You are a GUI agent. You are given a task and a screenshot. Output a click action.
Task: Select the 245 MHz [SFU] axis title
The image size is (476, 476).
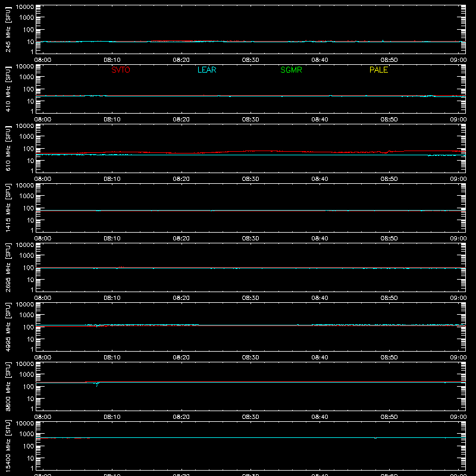point(8,29)
